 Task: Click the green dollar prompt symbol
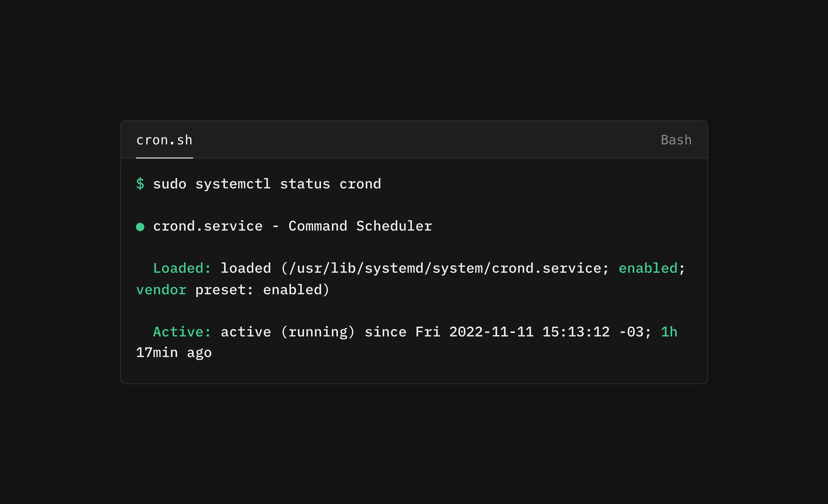click(x=140, y=184)
